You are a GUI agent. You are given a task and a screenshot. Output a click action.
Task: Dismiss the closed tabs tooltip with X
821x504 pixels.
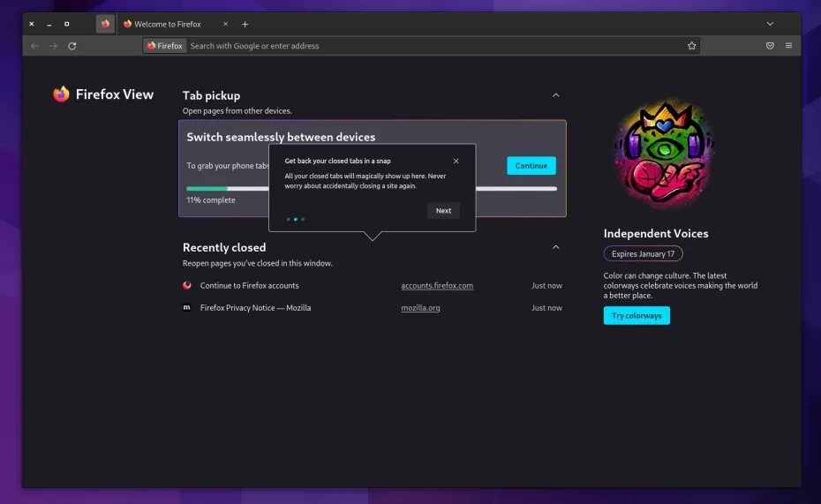pyautogui.click(x=456, y=162)
